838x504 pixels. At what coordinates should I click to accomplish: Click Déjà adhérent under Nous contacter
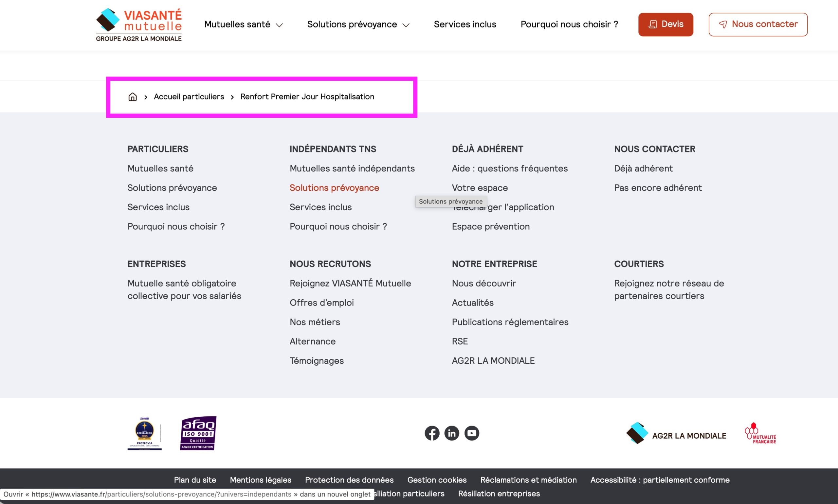click(643, 168)
